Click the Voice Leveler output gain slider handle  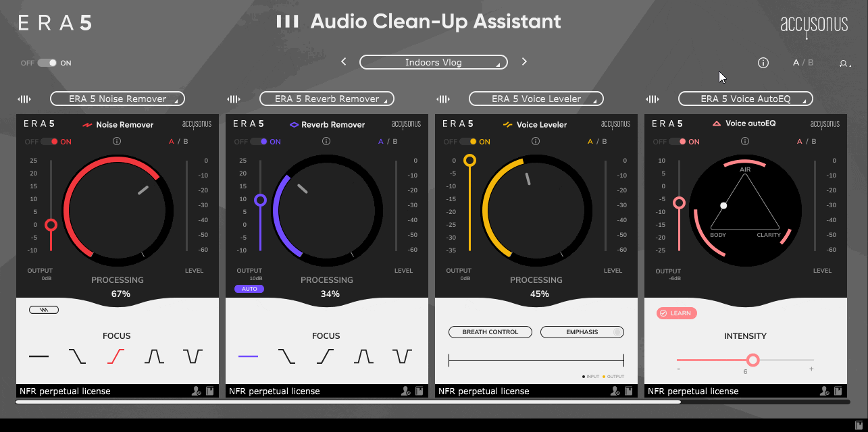(469, 160)
